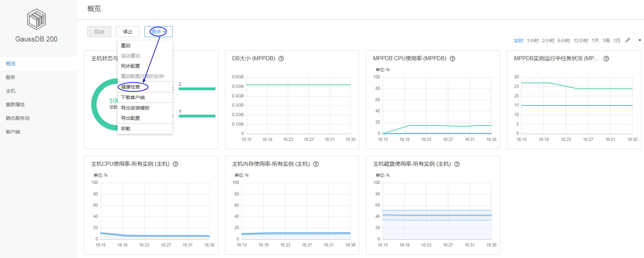Click 下载客户端 in the menu
Image resolution: width=644 pixels, height=258 pixels.
pyautogui.click(x=133, y=97)
